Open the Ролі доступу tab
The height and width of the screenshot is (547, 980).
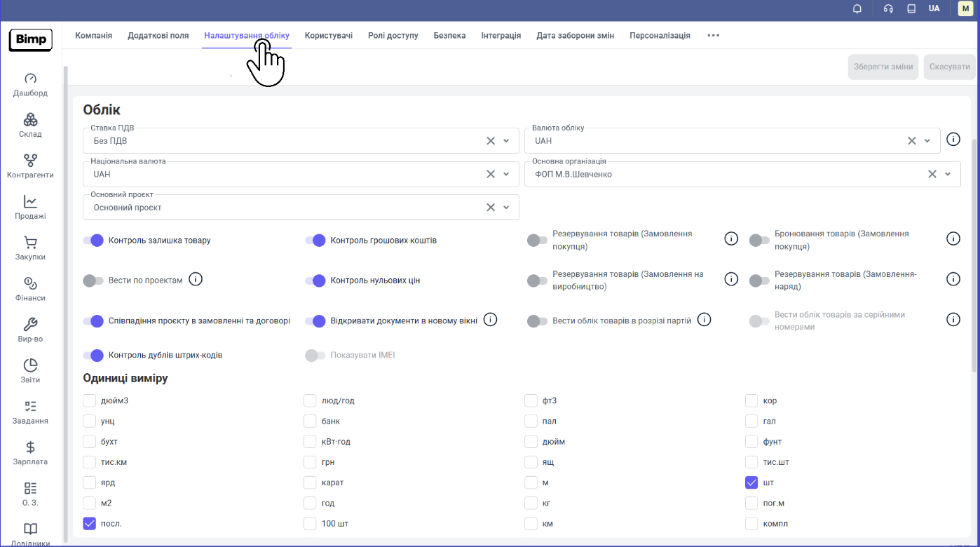[393, 36]
